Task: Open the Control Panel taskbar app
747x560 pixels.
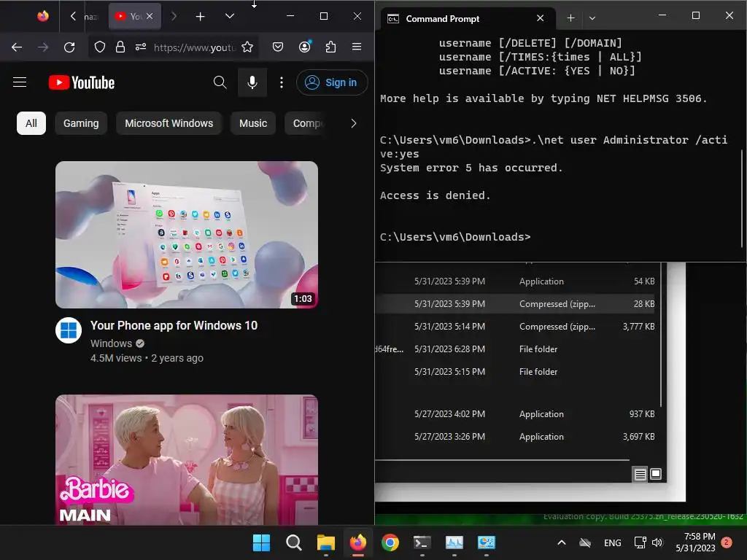Action: point(487,542)
